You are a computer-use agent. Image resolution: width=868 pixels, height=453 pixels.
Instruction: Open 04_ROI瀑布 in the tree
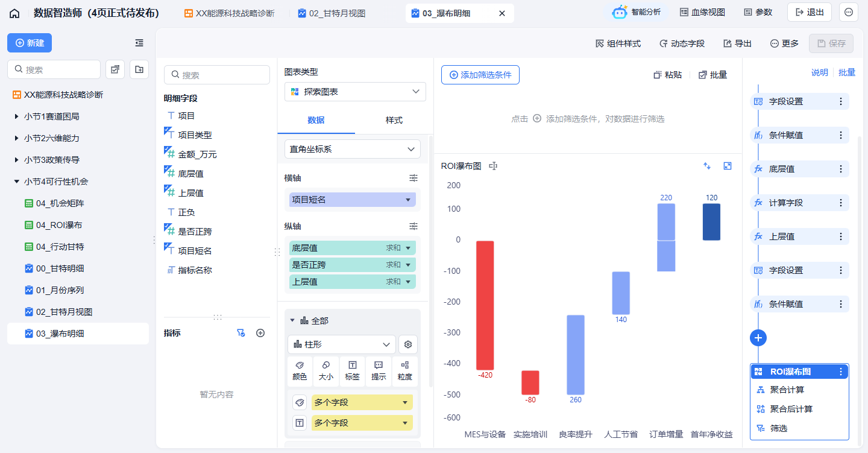click(x=78, y=225)
